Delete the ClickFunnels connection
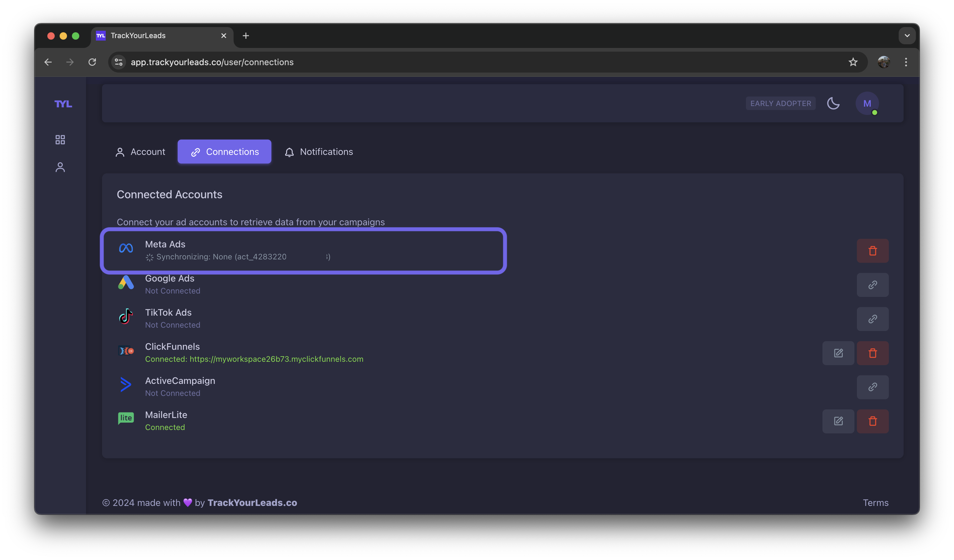 (873, 353)
